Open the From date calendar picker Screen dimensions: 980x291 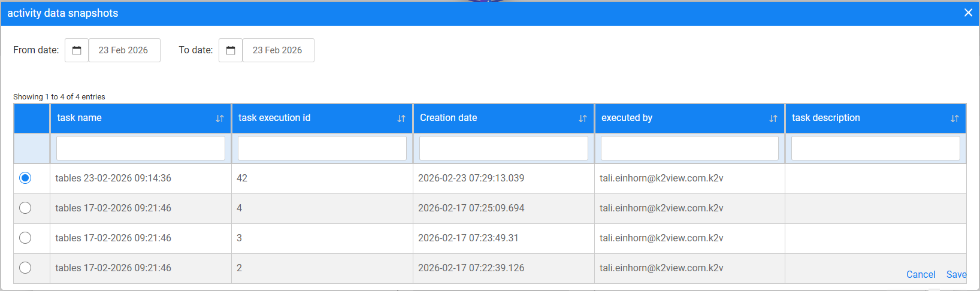[77, 50]
